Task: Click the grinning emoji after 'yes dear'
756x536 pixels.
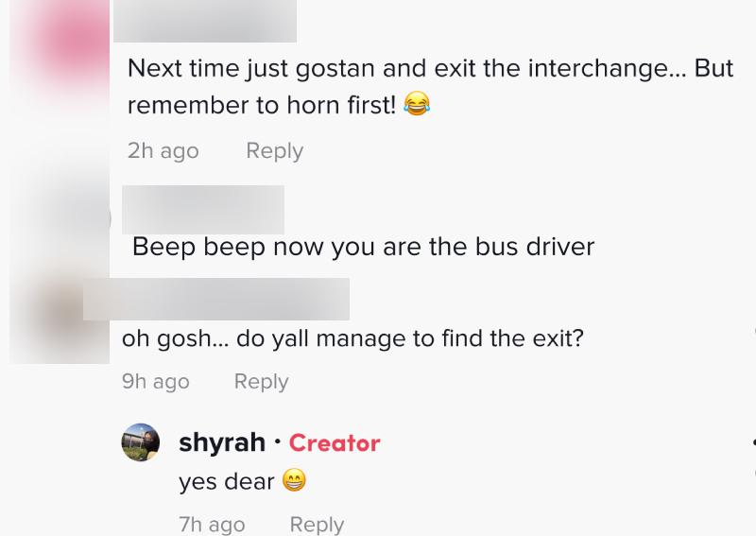Action: point(295,482)
